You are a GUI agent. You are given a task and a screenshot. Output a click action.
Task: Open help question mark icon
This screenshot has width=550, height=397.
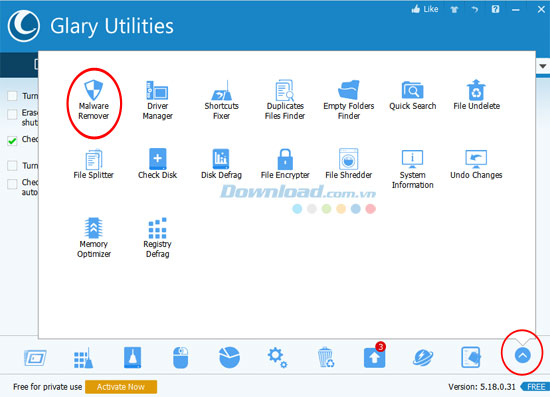[x=495, y=9]
